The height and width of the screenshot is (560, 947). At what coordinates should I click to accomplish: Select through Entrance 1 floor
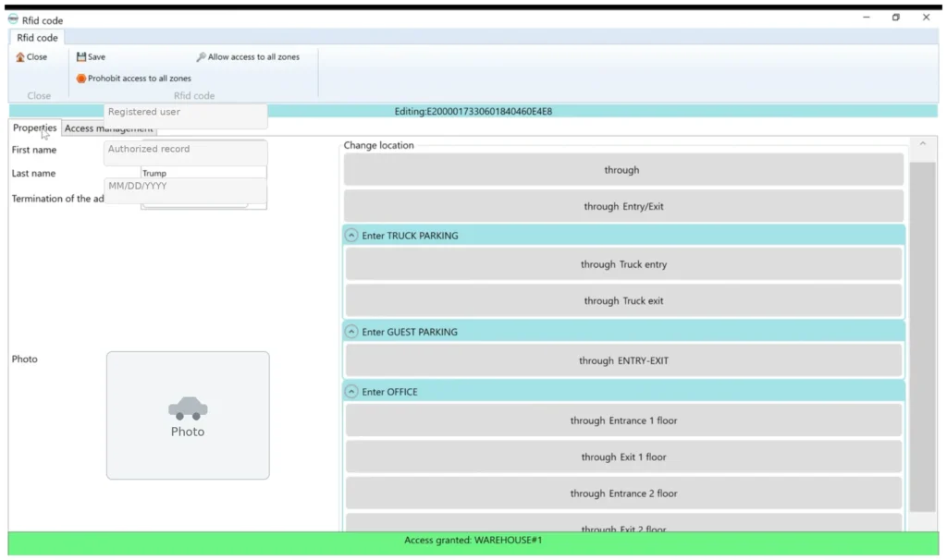point(623,420)
